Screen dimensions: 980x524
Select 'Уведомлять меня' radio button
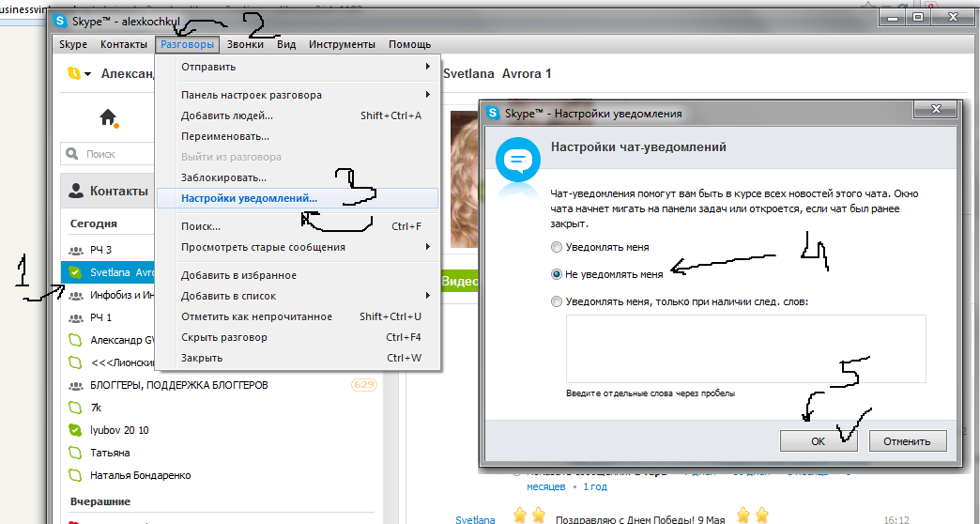pos(557,247)
